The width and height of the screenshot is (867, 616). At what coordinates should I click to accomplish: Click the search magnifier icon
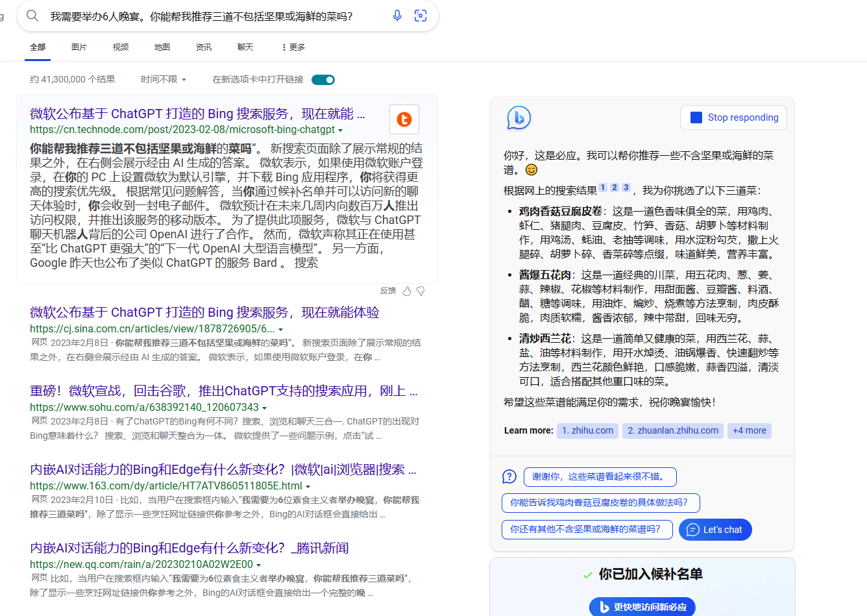(x=32, y=16)
